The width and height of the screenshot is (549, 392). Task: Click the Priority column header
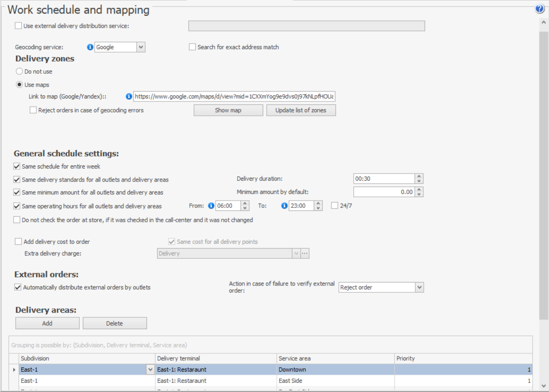click(463, 358)
